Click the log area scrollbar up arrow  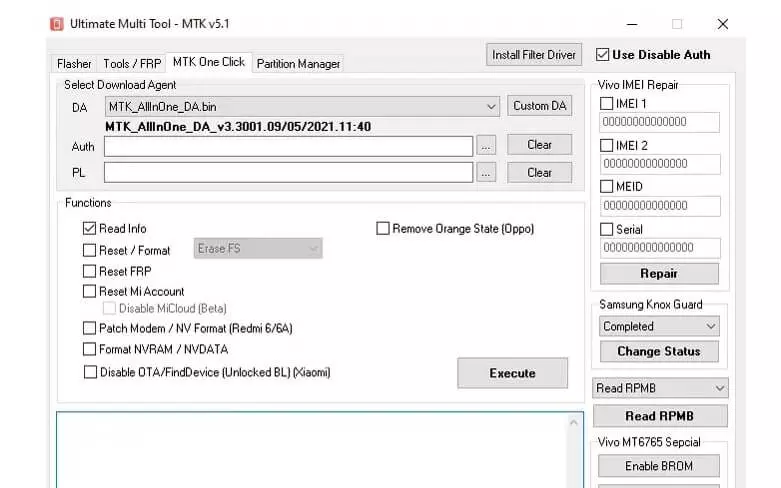tap(573, 422)
